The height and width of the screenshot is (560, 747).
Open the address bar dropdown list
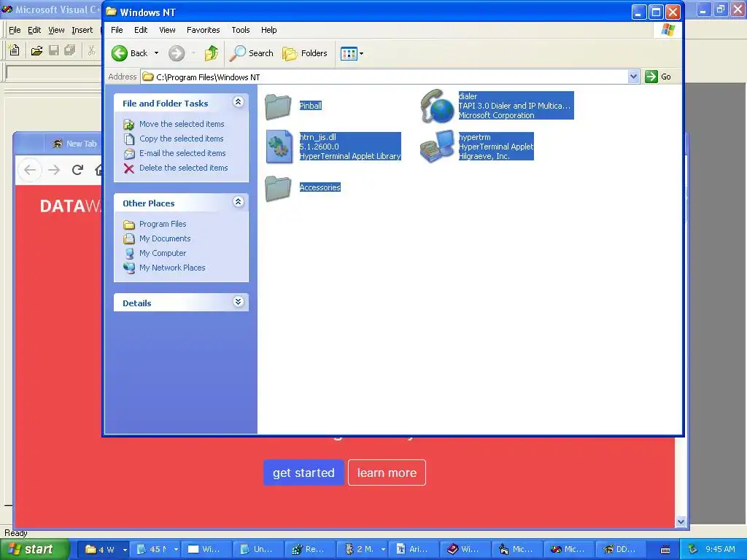(x=633, y=77)
